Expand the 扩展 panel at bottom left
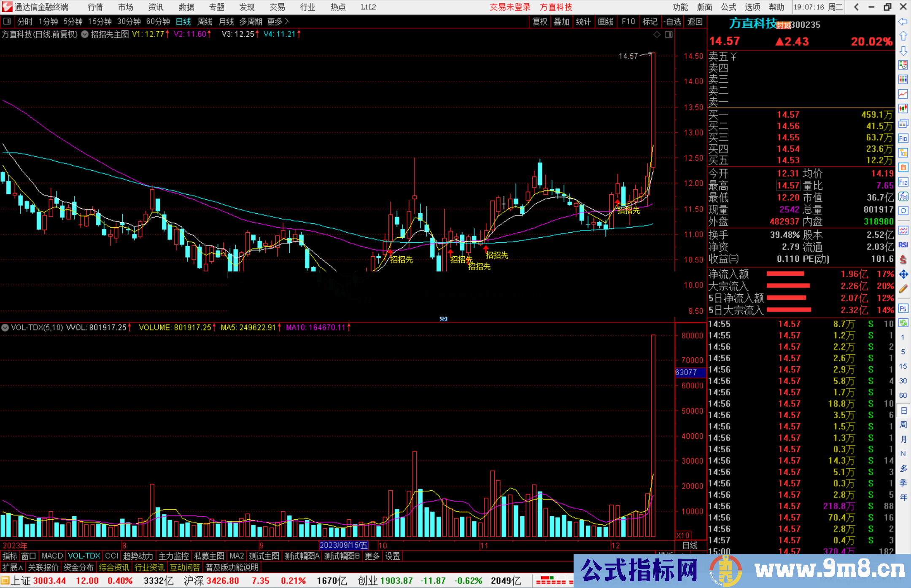 pos(12,567)
